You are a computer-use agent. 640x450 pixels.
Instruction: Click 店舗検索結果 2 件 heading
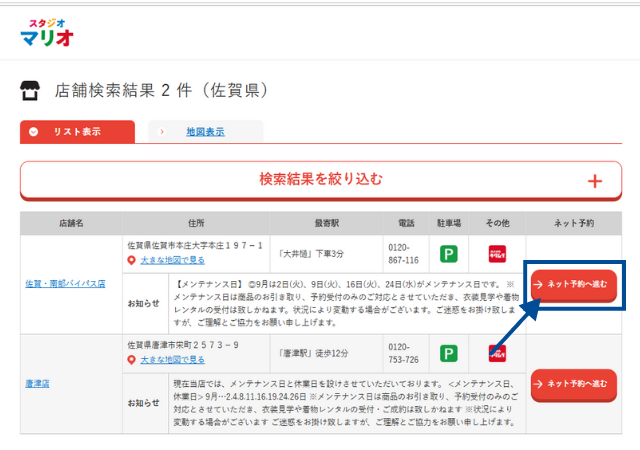[162, 91]
